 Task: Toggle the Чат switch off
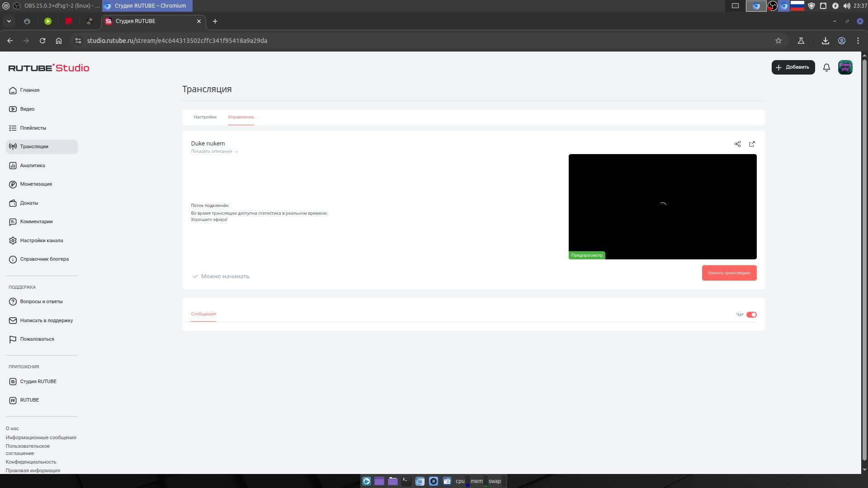pyautogui.click(x=751, y=314)
